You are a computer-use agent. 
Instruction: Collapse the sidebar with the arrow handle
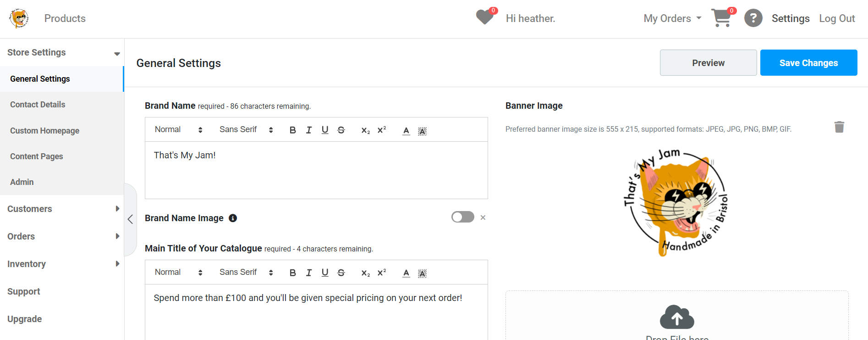point(131,219)
